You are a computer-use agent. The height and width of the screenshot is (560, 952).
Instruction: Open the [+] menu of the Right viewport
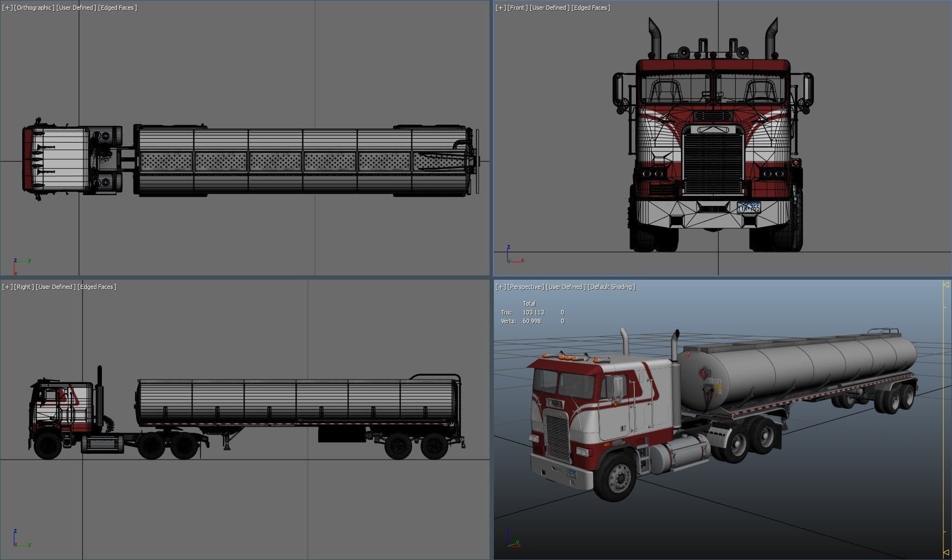[x=7, y=287]
